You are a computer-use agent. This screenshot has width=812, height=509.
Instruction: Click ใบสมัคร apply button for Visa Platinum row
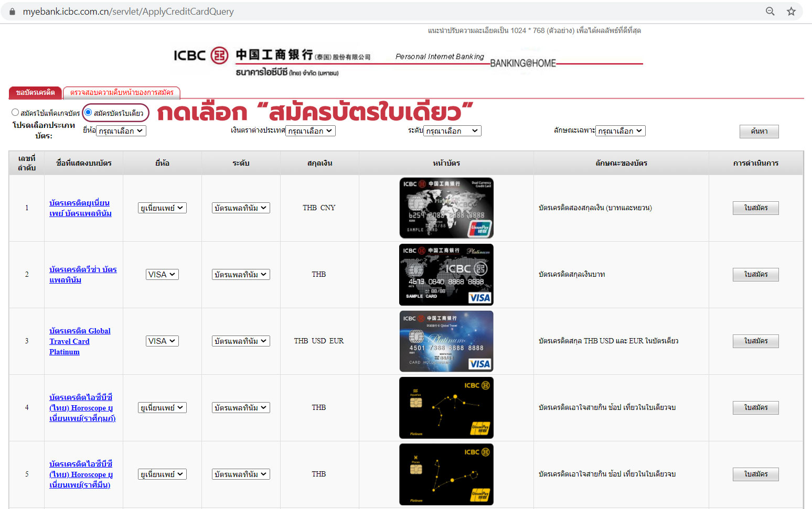pos(755,274)
